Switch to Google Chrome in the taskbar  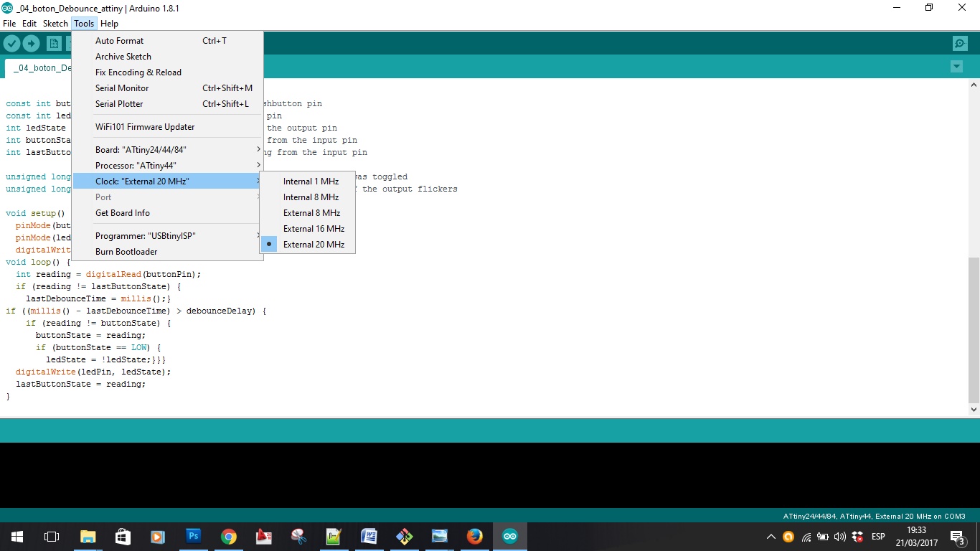228,537
